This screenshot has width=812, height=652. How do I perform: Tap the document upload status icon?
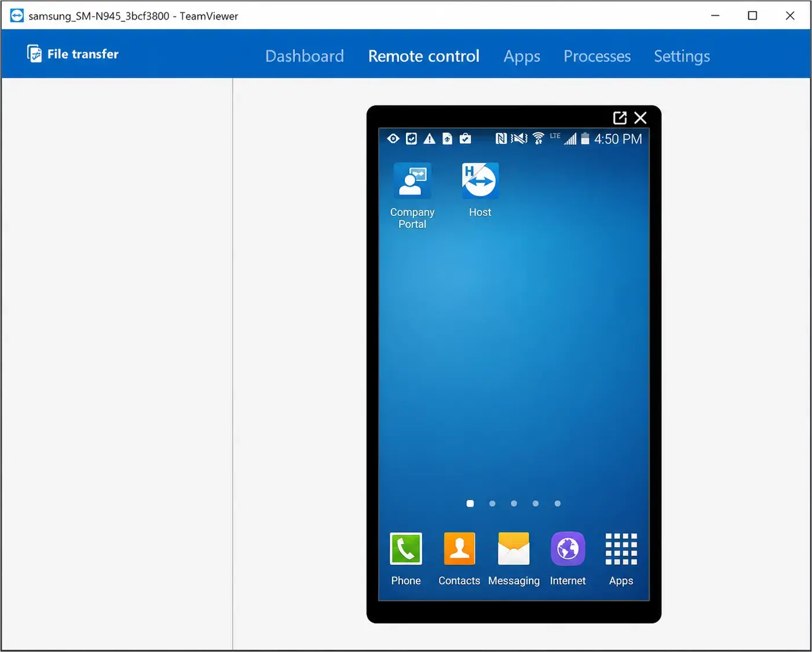point(447,139)
